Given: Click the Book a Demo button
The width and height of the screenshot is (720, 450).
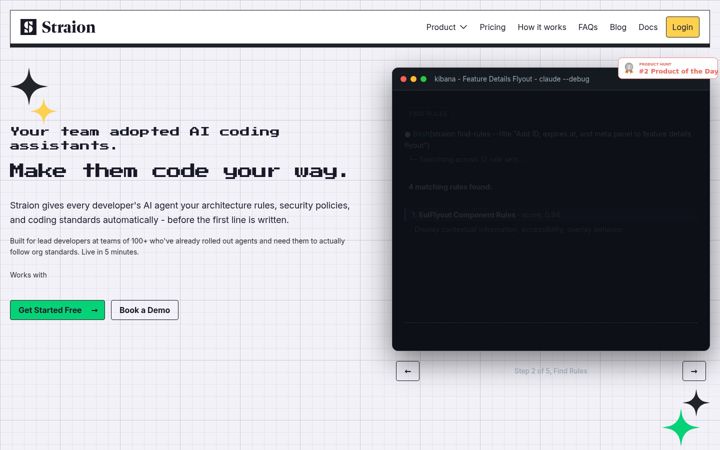Looking at the screenshot, I should click(x=145, y=310).
